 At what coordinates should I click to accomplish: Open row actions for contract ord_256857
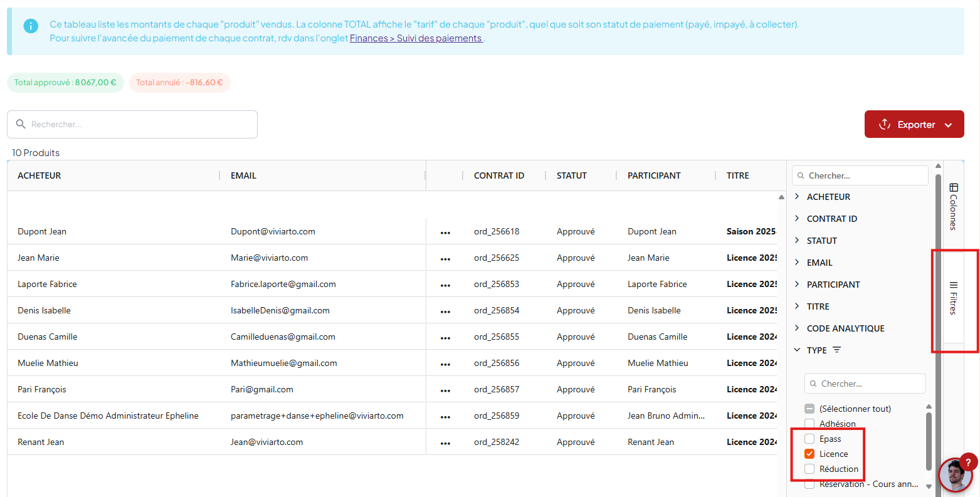tap(445, 390)
